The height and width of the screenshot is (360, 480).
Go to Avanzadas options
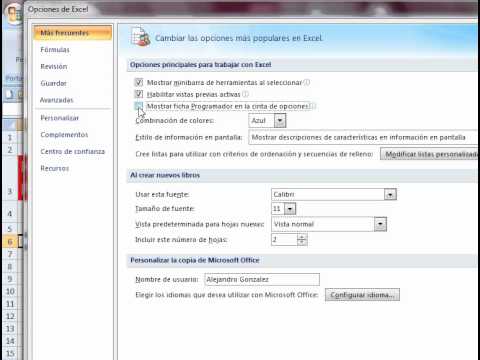click(x=56, y=100)
